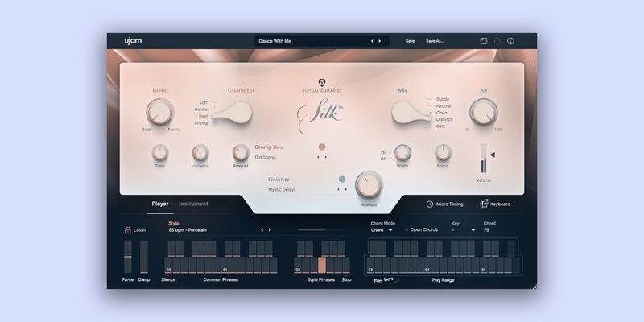Viewport: 644px width, 322px height.
Task: Select next Finisher effect arrow
Action: [x=346, y=189]
